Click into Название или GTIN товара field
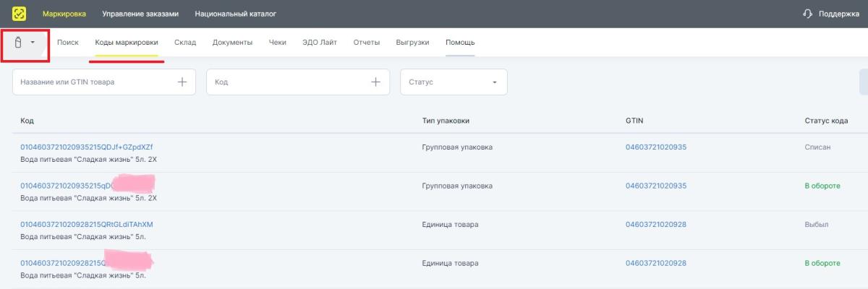868x289 pixels. tap(94, 82)
